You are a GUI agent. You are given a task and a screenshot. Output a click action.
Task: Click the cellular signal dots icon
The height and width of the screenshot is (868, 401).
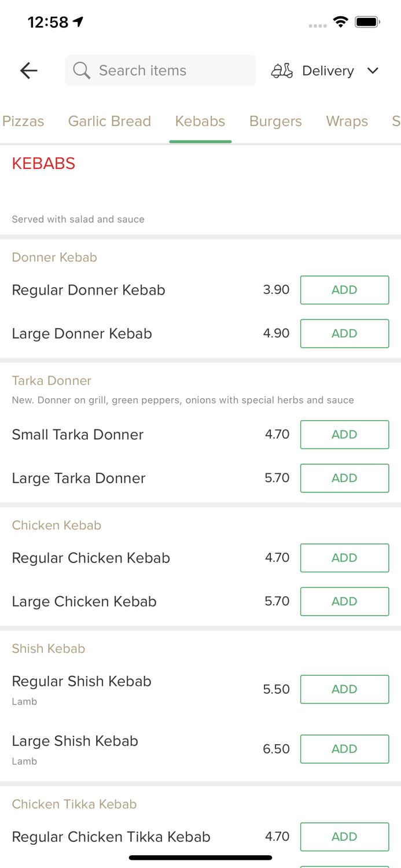pos(318,26)
